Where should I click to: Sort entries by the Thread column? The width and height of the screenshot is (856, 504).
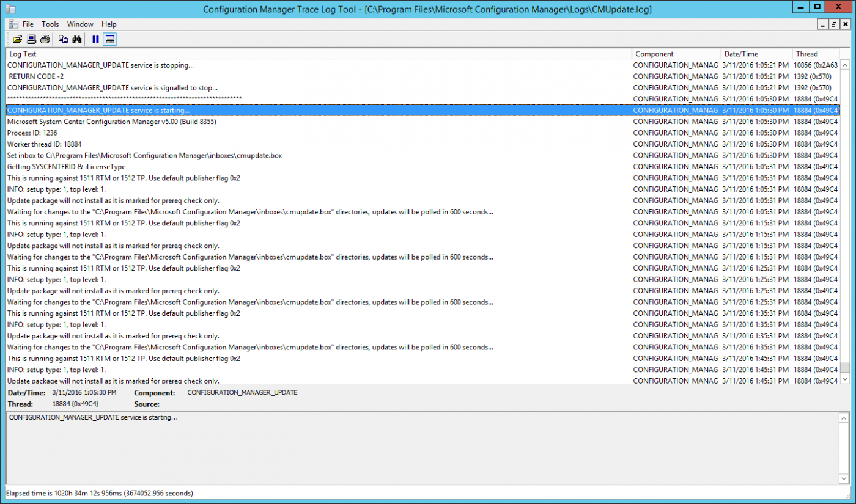point(816,54)
